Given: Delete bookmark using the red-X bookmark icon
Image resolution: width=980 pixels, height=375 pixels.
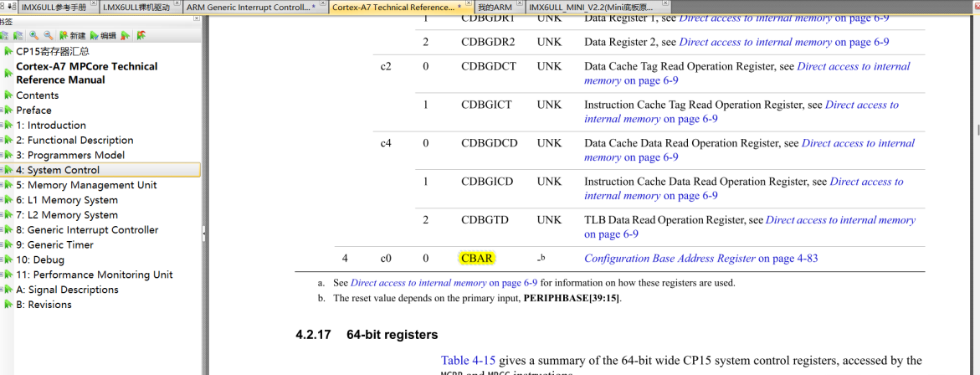Looking at the screenshot, I should [x=125, y=36].
